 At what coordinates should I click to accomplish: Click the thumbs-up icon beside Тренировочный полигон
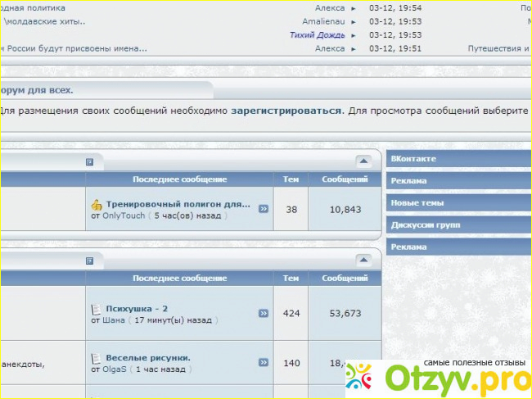97,205
